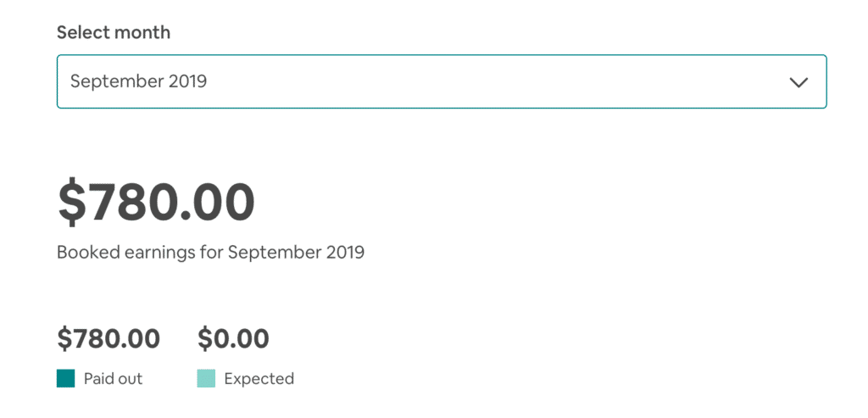868x418 pixels.
Task: Click the September 2019 text in dropdown
Action: 138,81
